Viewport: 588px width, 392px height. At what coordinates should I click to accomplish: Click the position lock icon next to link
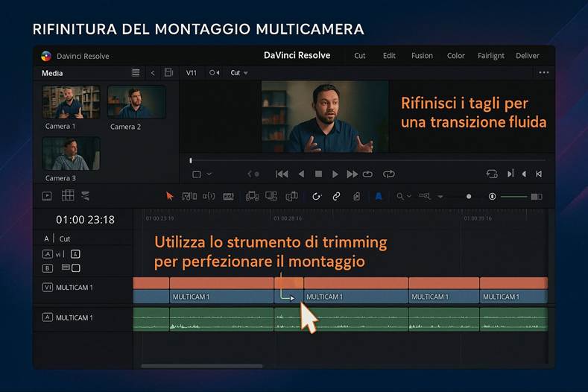[x=357, y=196]
